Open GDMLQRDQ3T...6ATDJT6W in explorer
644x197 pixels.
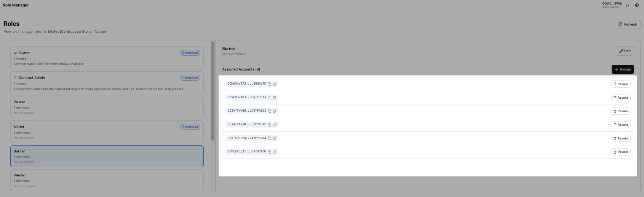pyautogui.click(x=274, y=152)
